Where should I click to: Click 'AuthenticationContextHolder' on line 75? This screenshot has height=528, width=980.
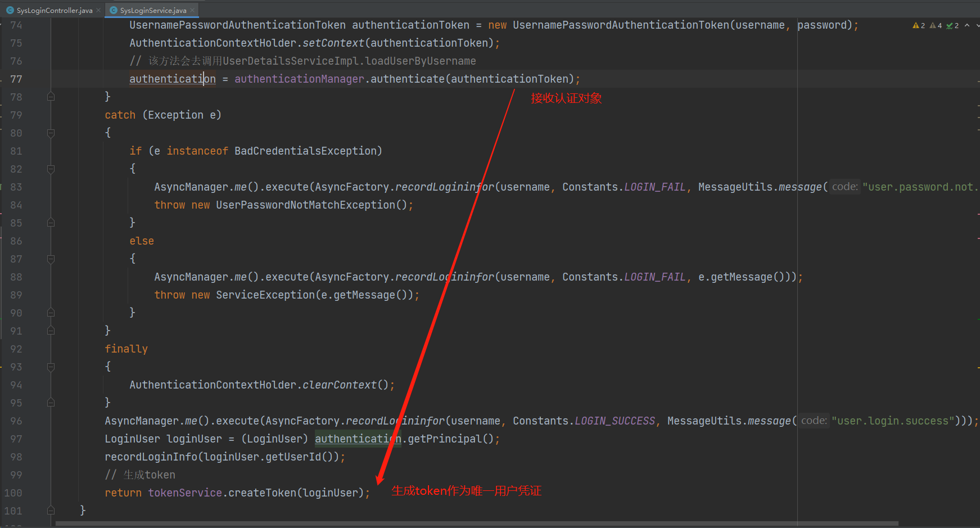coord(213,43)
